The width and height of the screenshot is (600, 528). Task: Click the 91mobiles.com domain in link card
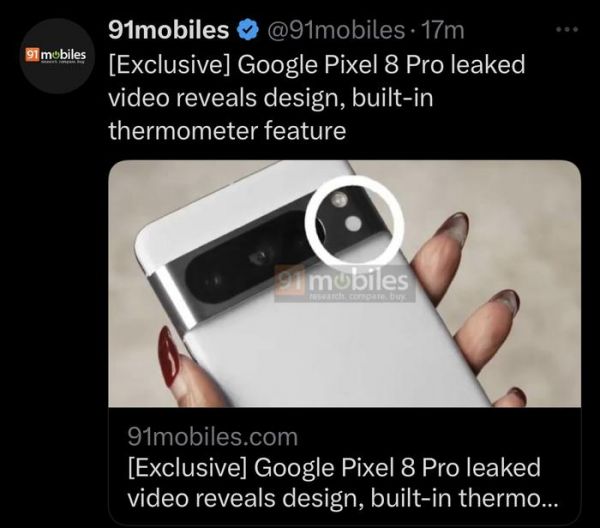pyautogui.click(x=212, y=436)
